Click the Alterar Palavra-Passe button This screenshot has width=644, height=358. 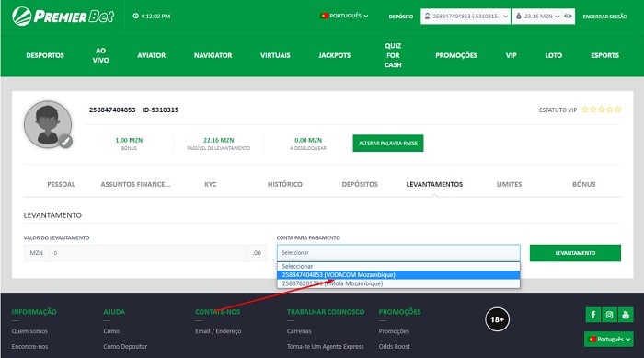pyautogui.click(x=388, y=143)
